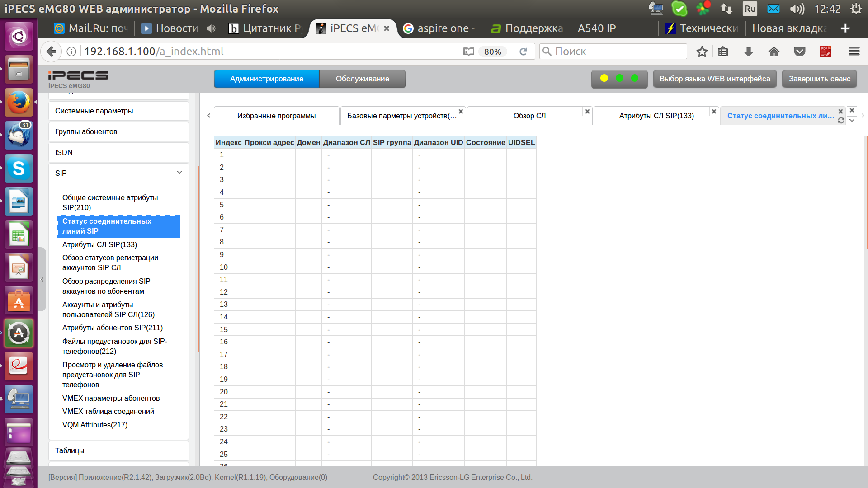Open Выбор языка WEB интерфейса
868x488 pixels.
(x=714, y=79)
